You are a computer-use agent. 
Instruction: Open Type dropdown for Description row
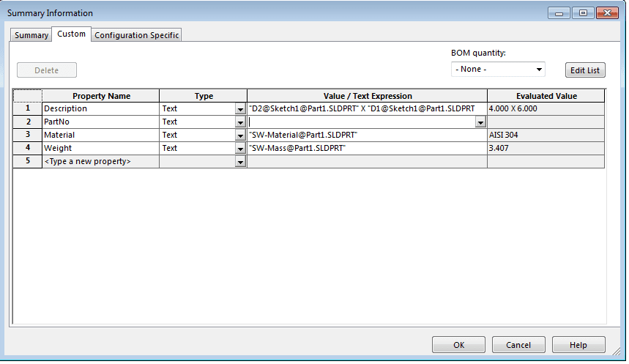point(240,109)
